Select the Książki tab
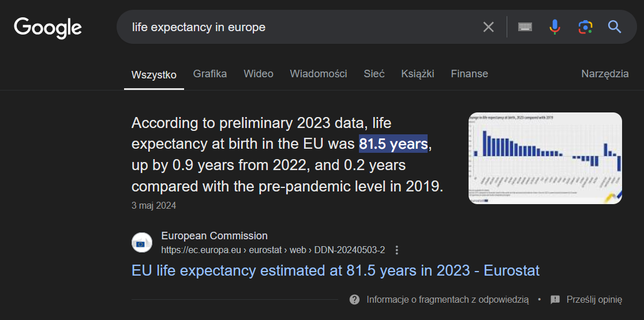Image resolution: width=644 pixels, height=320 pixels. pos(417,74)
